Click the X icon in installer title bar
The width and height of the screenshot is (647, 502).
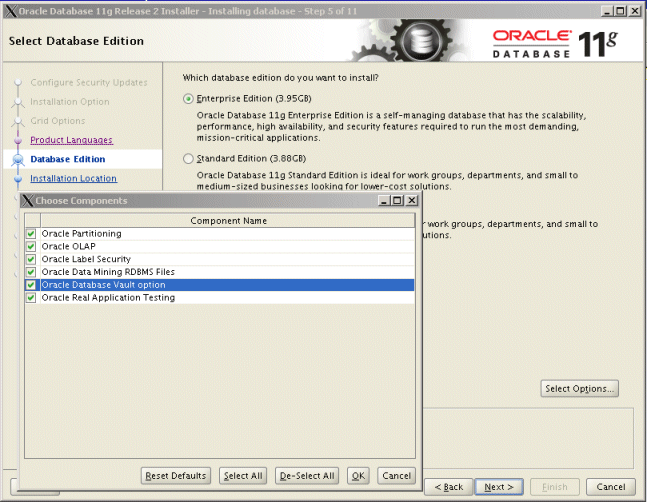[11, 11]
